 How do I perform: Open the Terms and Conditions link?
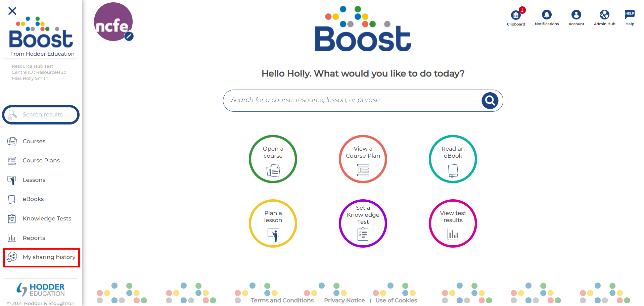[282, 300]
